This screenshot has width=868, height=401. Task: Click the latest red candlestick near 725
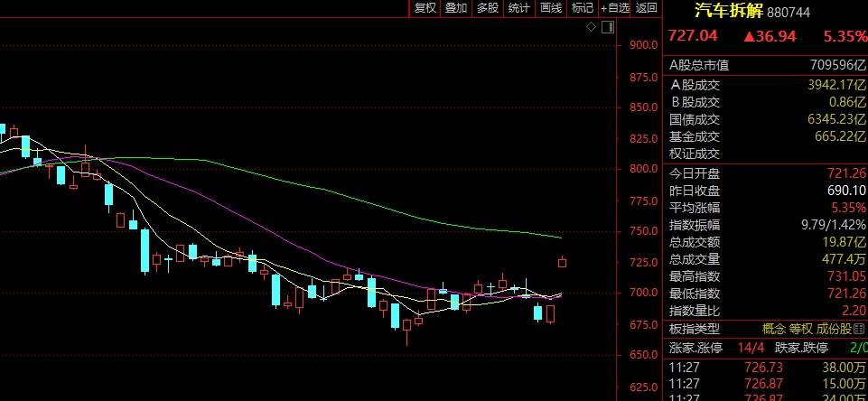tap(563, 262)
